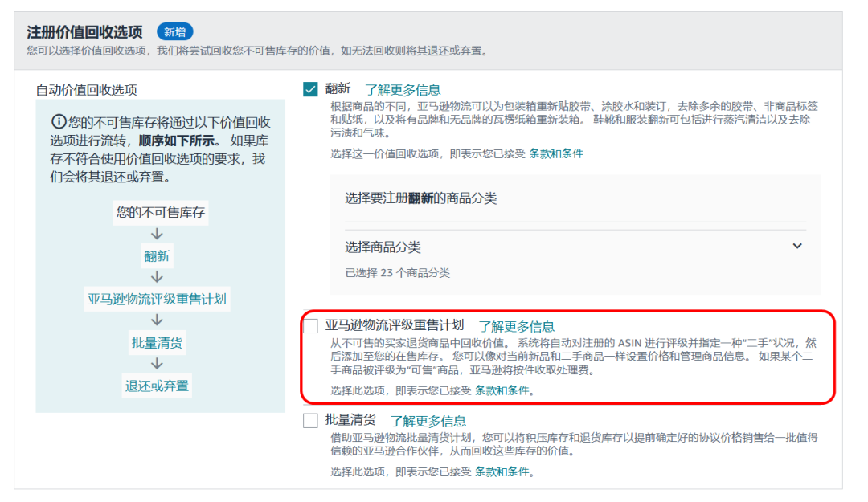Select 退还或弃置 step in flow diagram
This screenshot has height=502, width=868.
(158, 386)
